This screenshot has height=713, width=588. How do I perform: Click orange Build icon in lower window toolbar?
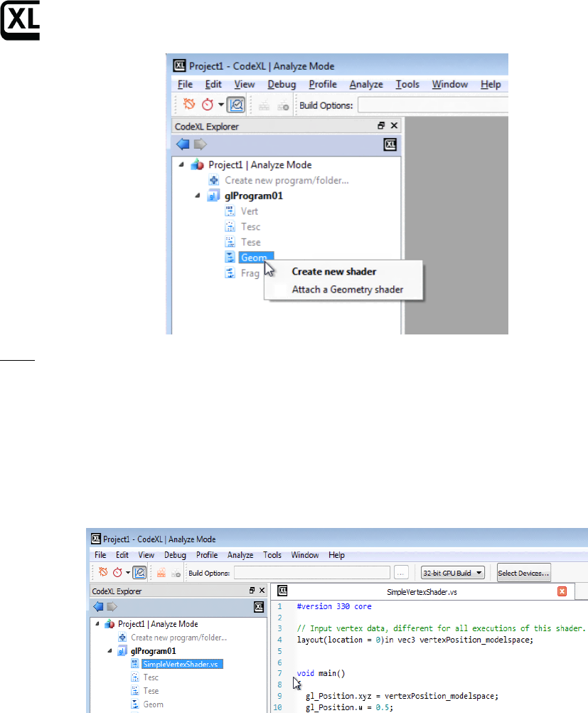point(161,573)
